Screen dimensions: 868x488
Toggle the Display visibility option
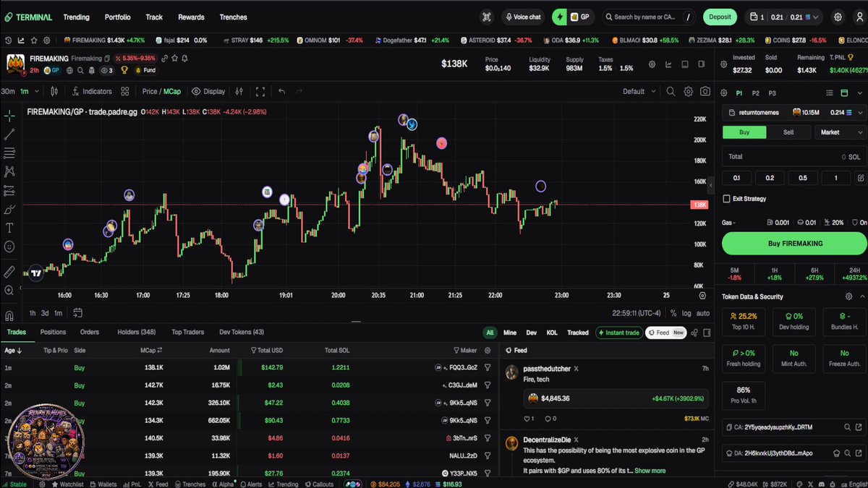pyautogui.click(x=208, y=92)
